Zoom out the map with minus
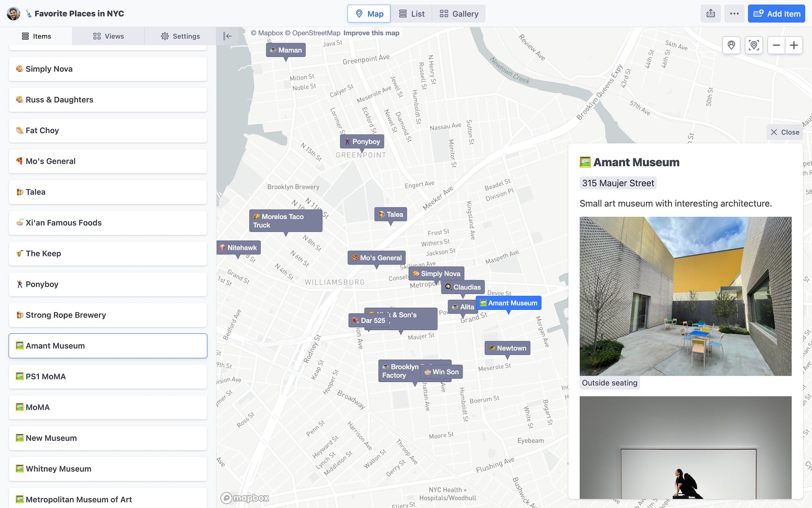 click(776, 45)
